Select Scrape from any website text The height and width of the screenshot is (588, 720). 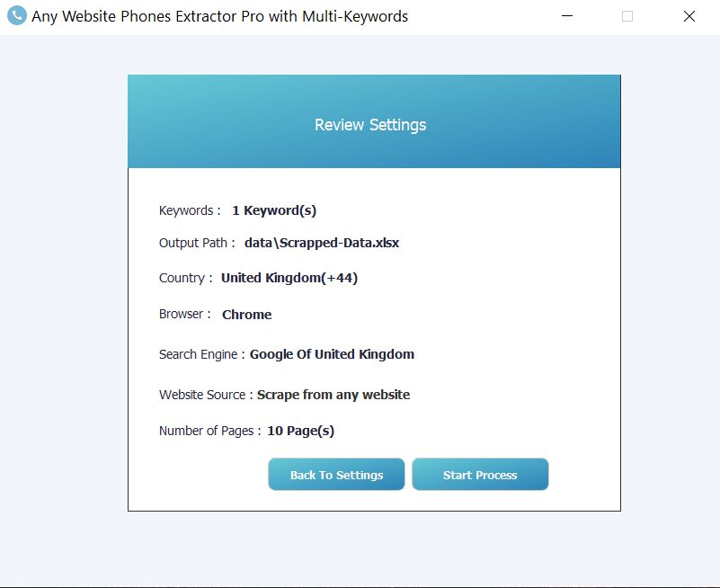pos(333,395)
